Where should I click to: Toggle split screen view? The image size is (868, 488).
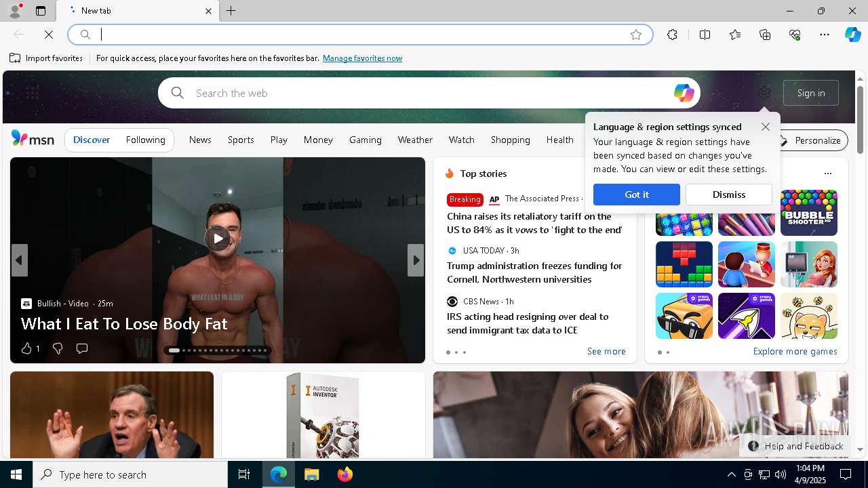click(x=705, y=35)
